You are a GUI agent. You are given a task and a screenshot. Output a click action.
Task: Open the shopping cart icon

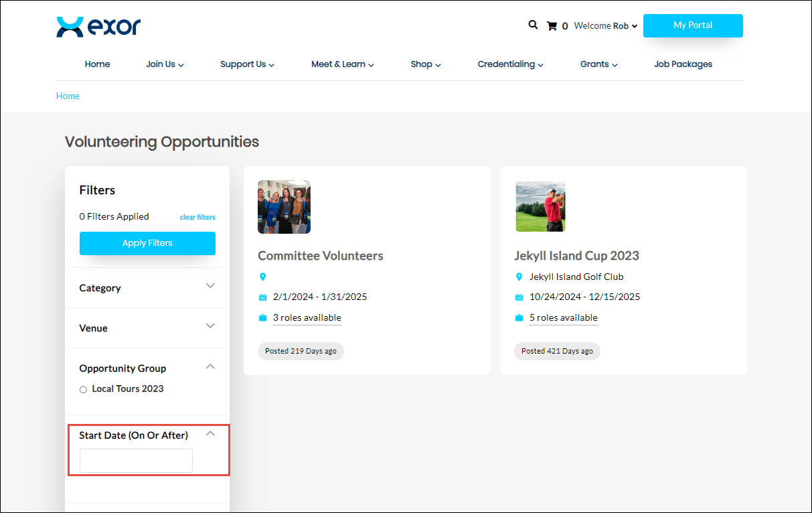click(552, 26)
